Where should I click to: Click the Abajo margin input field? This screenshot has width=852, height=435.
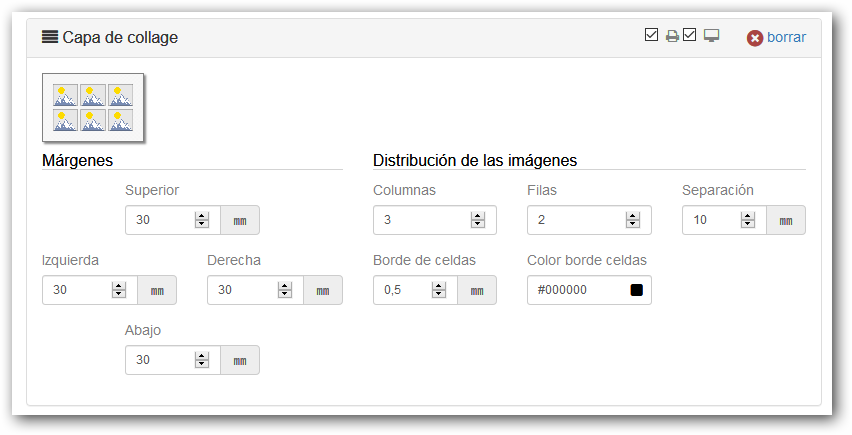tap(173, 360)
